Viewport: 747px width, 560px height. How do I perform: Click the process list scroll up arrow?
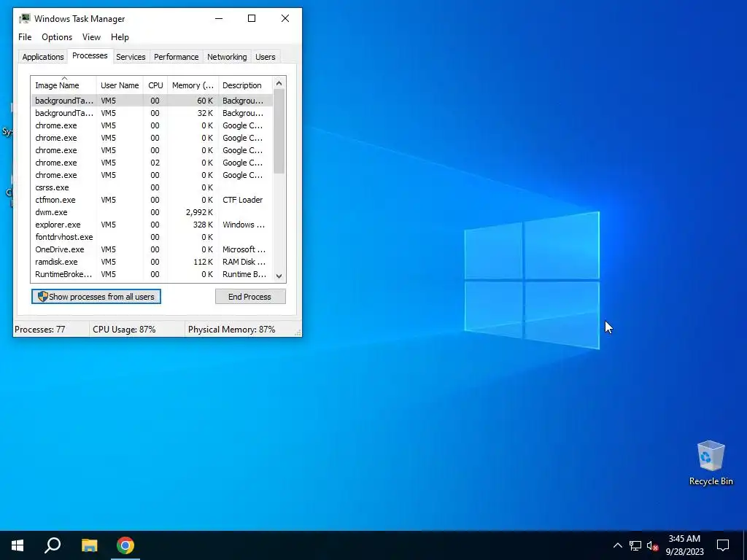click(x=279, y=83)
